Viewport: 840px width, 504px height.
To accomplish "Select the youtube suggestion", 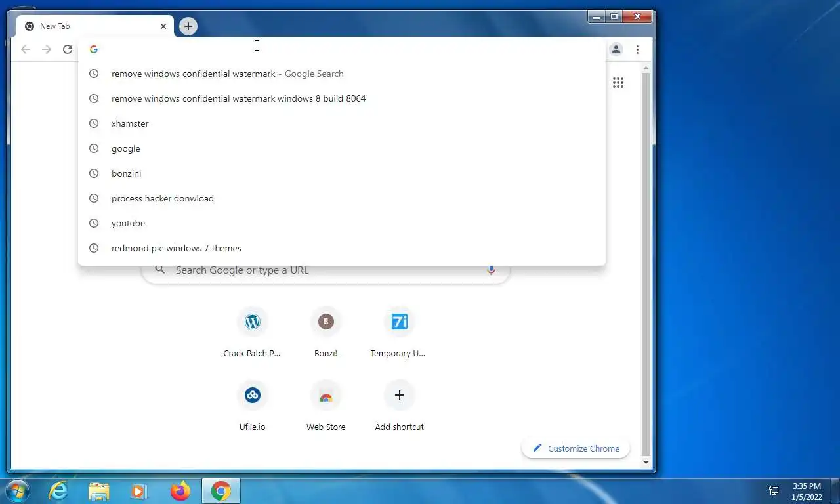I will (342, 223).
